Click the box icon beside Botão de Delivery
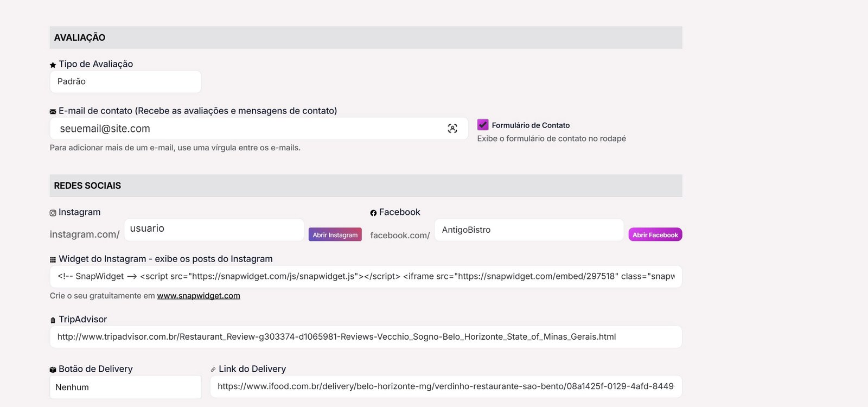868x407 pixels. [x=53, y=370]
